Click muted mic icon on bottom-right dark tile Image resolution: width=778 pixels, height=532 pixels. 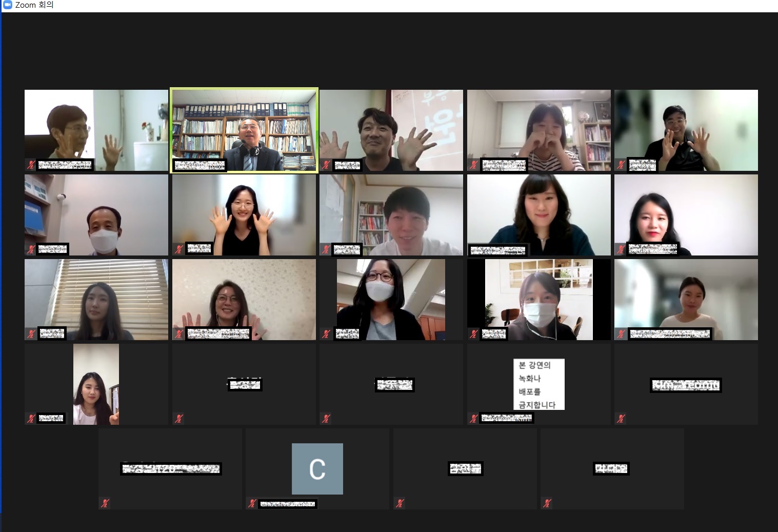547,503
